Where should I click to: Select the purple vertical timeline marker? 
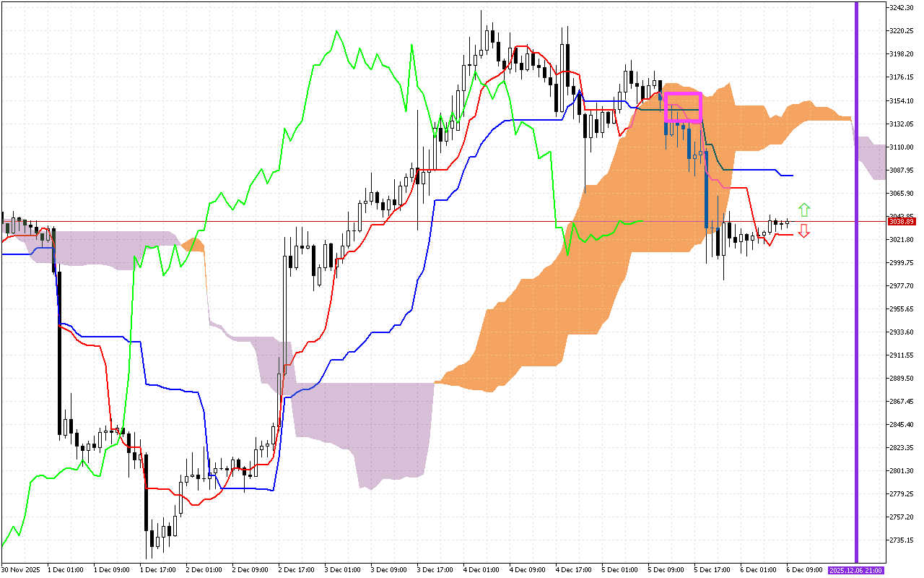(856, 289)
